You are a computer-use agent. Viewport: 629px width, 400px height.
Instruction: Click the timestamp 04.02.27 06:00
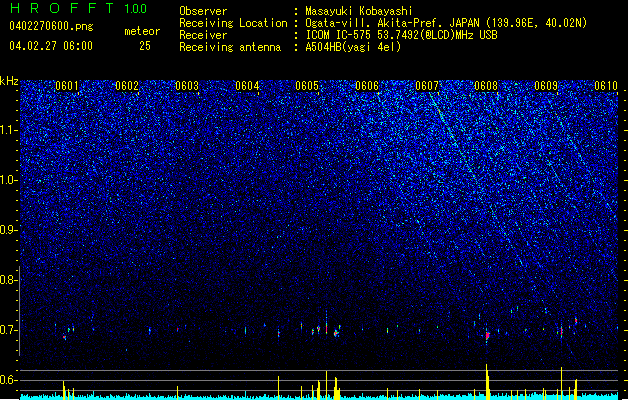tap(51, 46)
